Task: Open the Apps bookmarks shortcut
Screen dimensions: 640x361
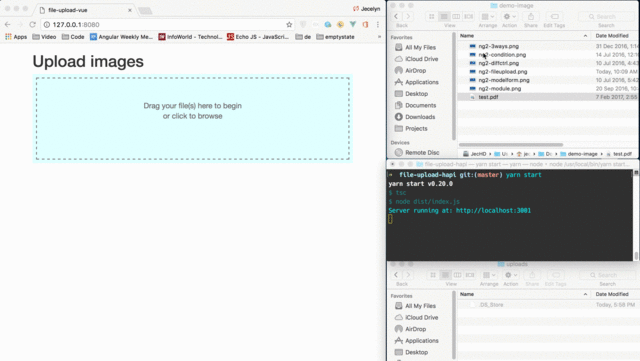Action: click(x=16, y=37)
